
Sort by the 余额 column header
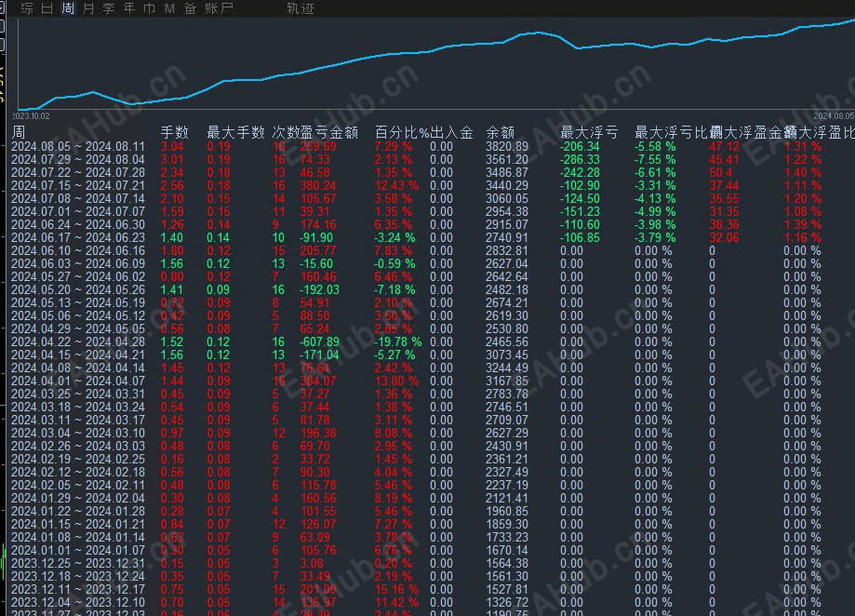500,132
